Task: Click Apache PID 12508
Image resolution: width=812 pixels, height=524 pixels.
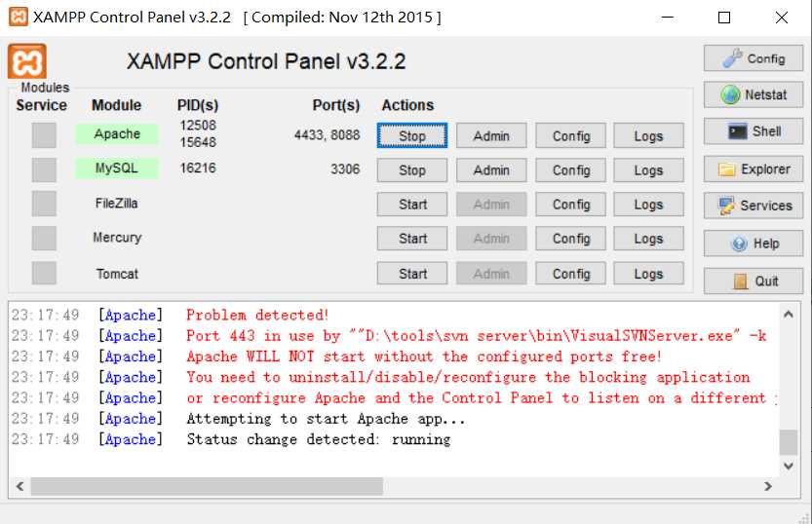Action: [x=198, y=126]
